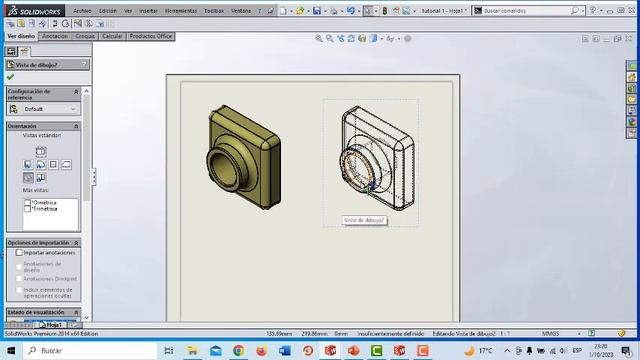Check the *Trimétrica view checkbox
This screenshot has height=360, width=640.
click(27, 209)
